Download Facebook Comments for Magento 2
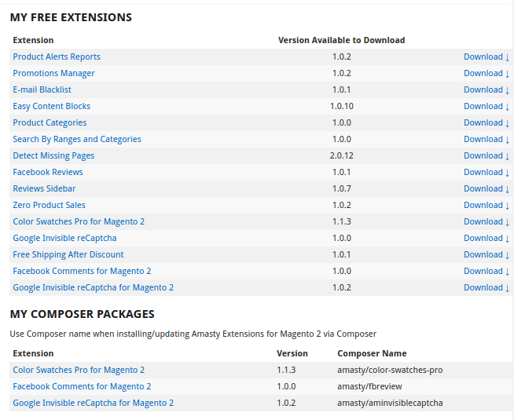Image resolution: width=514 pixels, height=420 pixels. coord(486,271)
